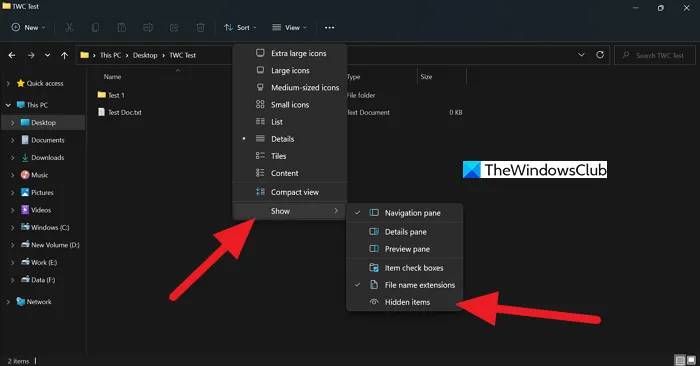Toggle File name extensions option
This screenshot has height=366, width=700.
click(x=404, y=285)
